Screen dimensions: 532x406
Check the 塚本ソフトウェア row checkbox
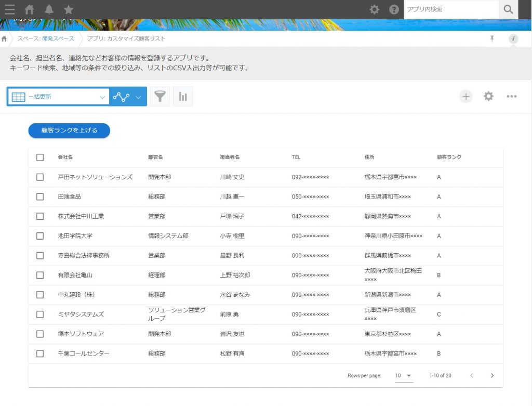click(x=40, y=334)
